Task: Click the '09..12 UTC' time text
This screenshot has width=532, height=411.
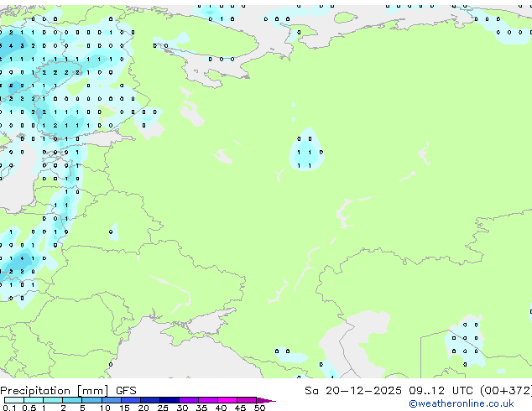Action: (x=441, y=391)
